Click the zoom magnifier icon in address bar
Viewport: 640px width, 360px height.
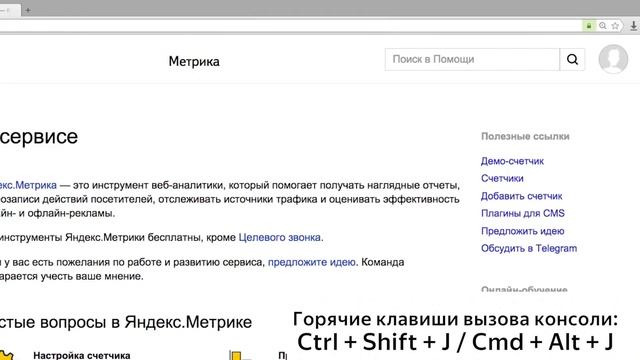click(602, 26)
